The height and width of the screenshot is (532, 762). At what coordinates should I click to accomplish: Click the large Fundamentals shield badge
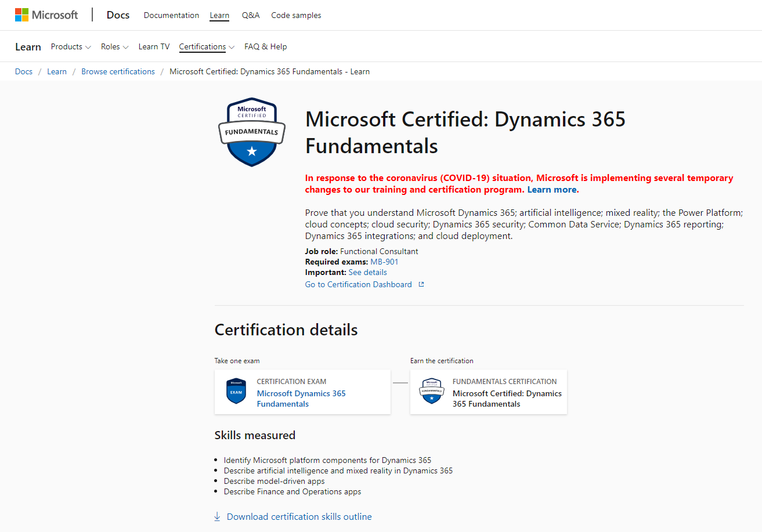click(x=252, y=132)
